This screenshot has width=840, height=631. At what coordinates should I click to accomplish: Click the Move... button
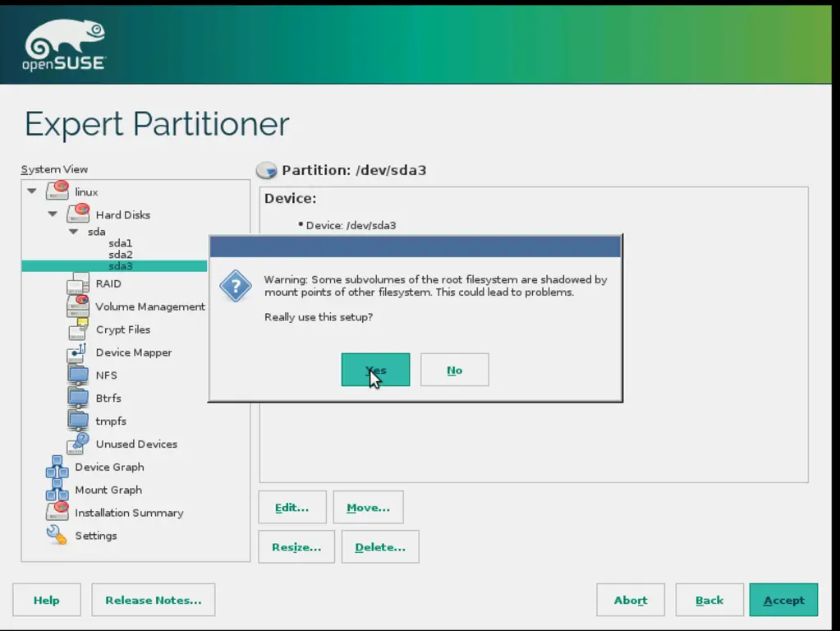pyautogui.click(x=368, y=507)
